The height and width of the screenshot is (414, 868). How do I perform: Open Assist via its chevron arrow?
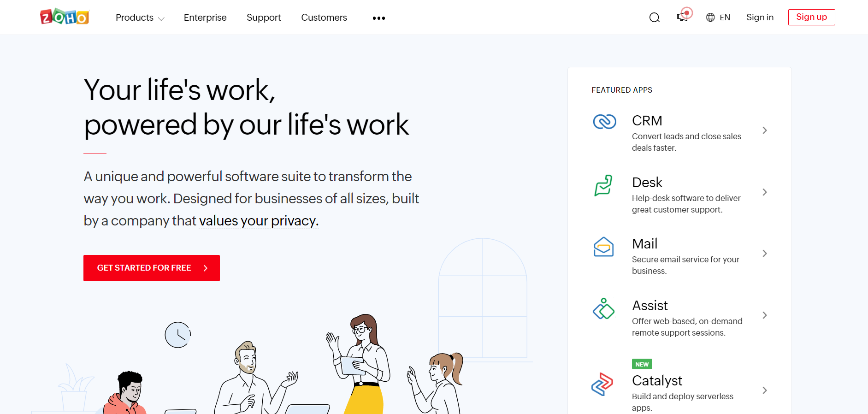tap(765, 315)
